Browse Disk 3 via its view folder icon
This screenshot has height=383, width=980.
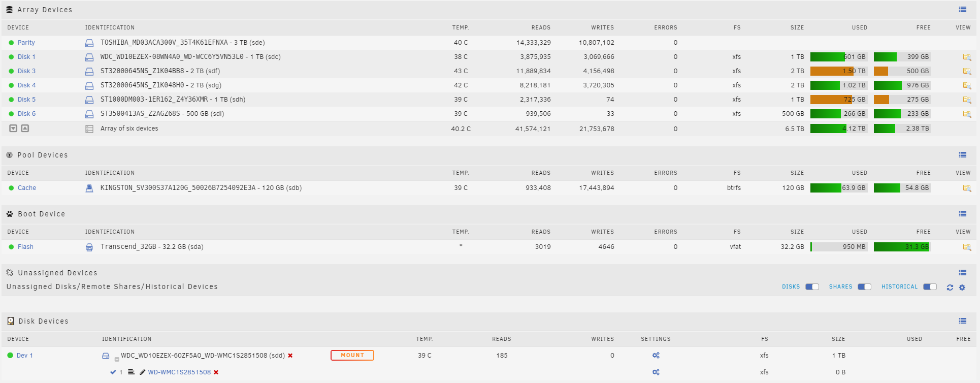pyautogui.click(x=967, y=72)
